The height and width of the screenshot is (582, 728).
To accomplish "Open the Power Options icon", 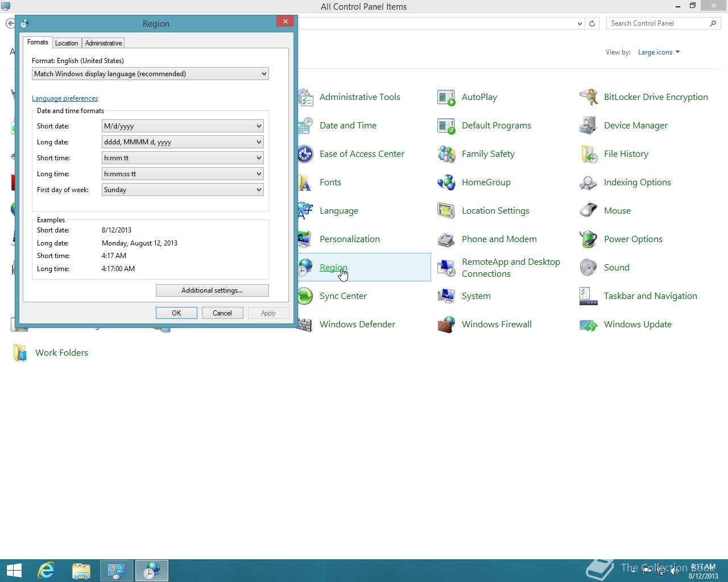I will (x=589, y=239).
